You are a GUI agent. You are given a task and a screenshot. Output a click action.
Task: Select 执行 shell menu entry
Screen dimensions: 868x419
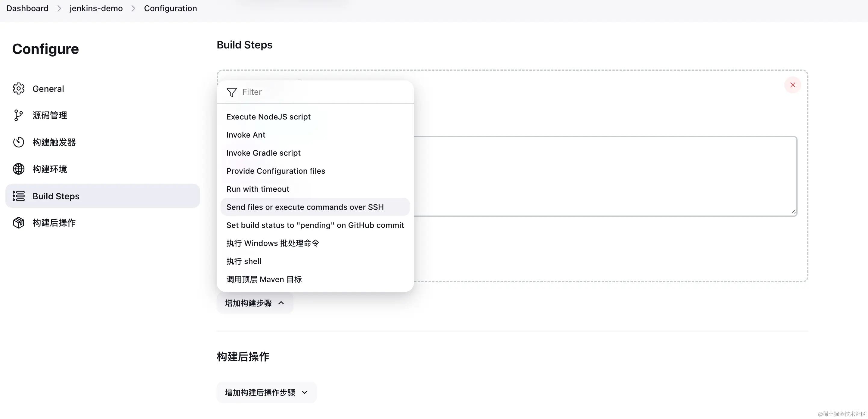tap(243, 261)
